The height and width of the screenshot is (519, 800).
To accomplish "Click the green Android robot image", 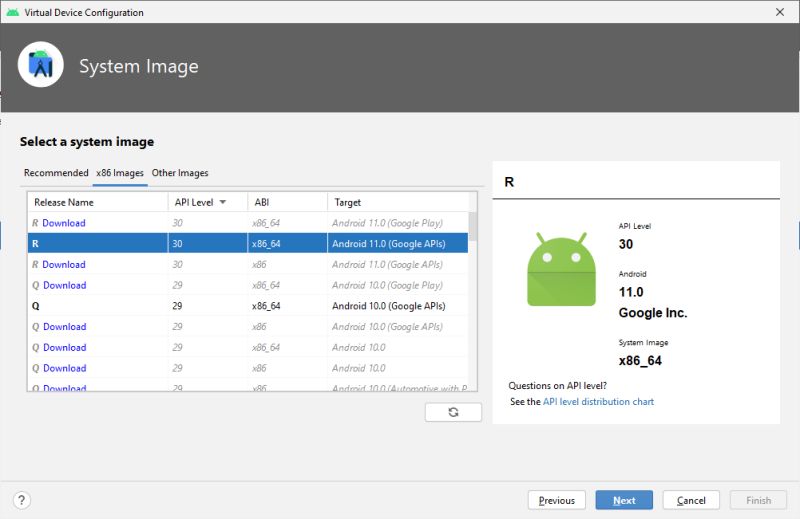I will click(x=561, y=269).
